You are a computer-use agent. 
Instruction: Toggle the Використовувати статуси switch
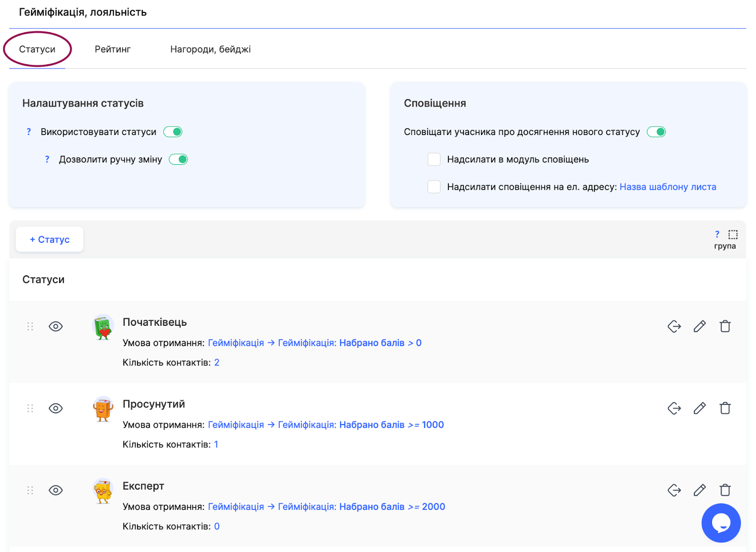[x=173, y=132]
